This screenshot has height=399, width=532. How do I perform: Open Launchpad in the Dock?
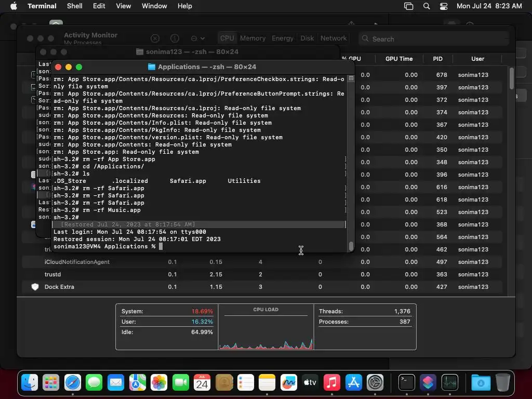51,382
